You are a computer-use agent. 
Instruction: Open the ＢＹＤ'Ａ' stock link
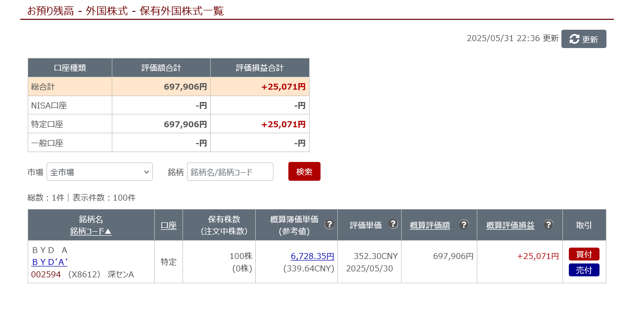(49, 262)
